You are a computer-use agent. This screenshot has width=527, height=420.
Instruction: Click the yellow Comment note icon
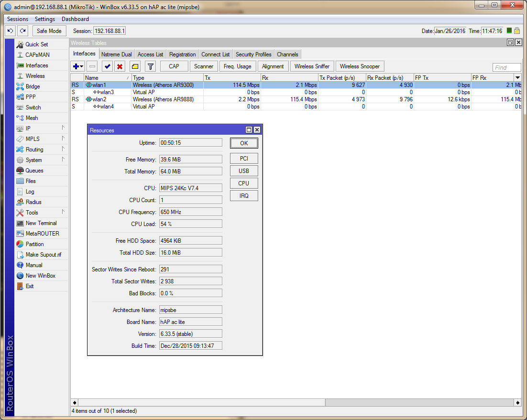coord(135,66)
